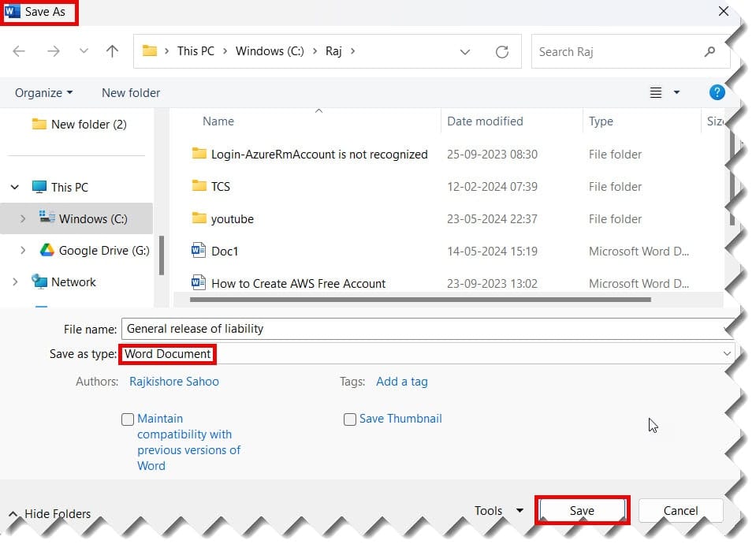Change view using the view layout icon
Screen dimensions: 756x548
tap(656, 92)
